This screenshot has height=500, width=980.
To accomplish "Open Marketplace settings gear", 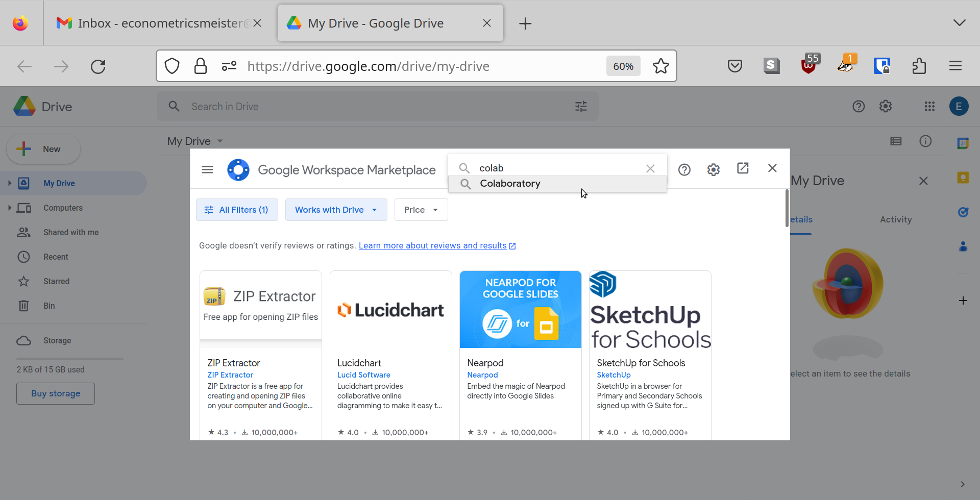I will point(714,169).
